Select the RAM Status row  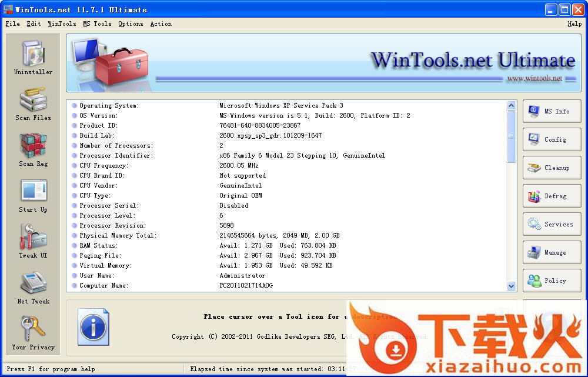coord(286,245)
